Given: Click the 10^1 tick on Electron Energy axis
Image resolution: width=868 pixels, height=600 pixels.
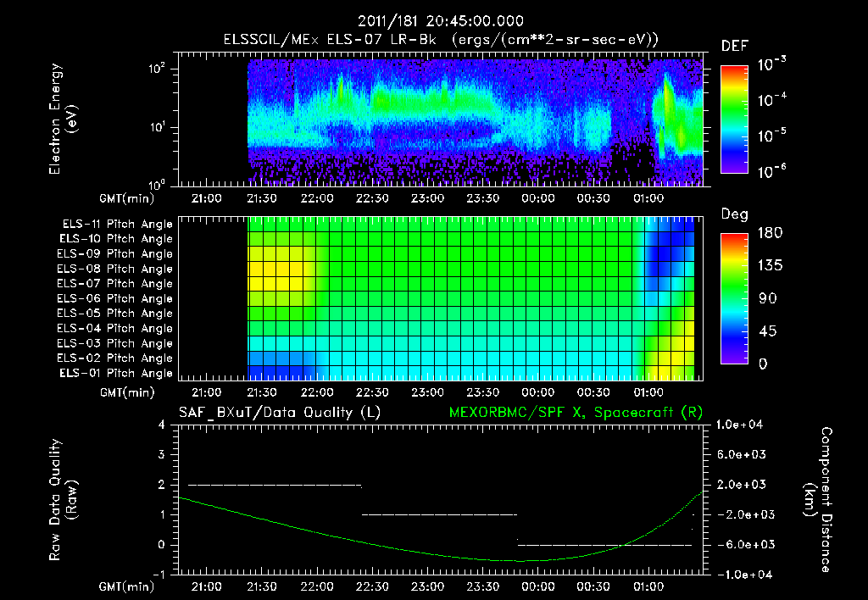Looking at the screenshot, I should pyautogui.click(x=157, y=127).
